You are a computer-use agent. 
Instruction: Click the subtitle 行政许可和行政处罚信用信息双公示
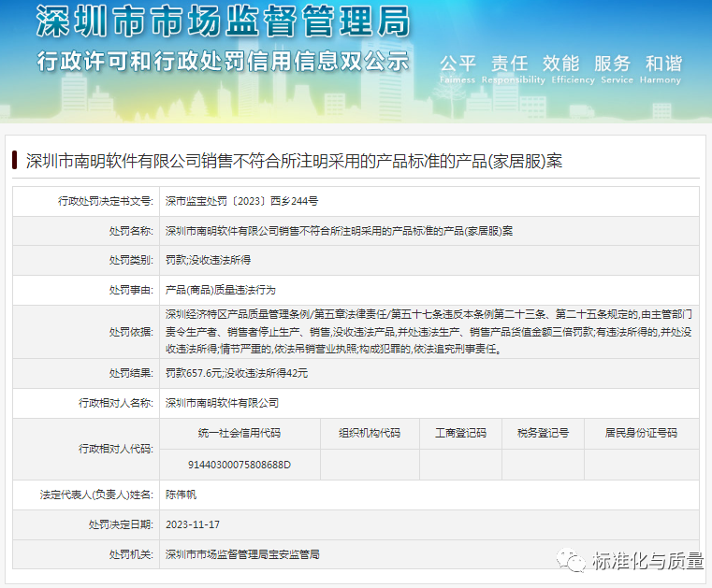click(223, 62)
